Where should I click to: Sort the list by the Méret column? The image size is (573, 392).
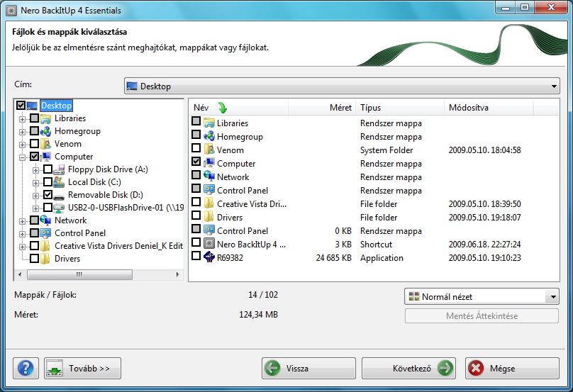tap(340, 108)
